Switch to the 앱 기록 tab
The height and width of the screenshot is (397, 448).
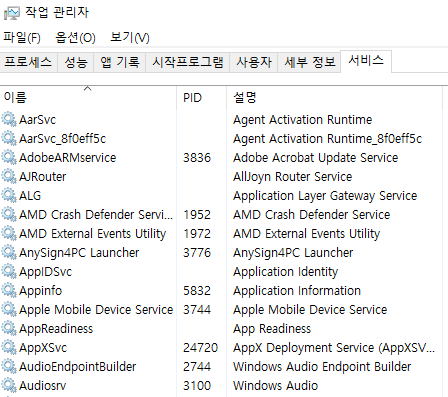pos(120,62)
